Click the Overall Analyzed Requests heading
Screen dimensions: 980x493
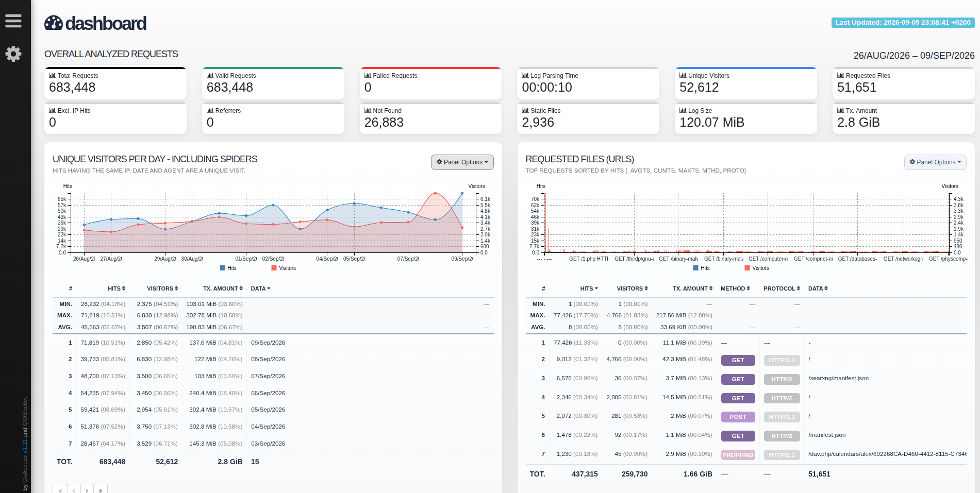tap(111, 54)
